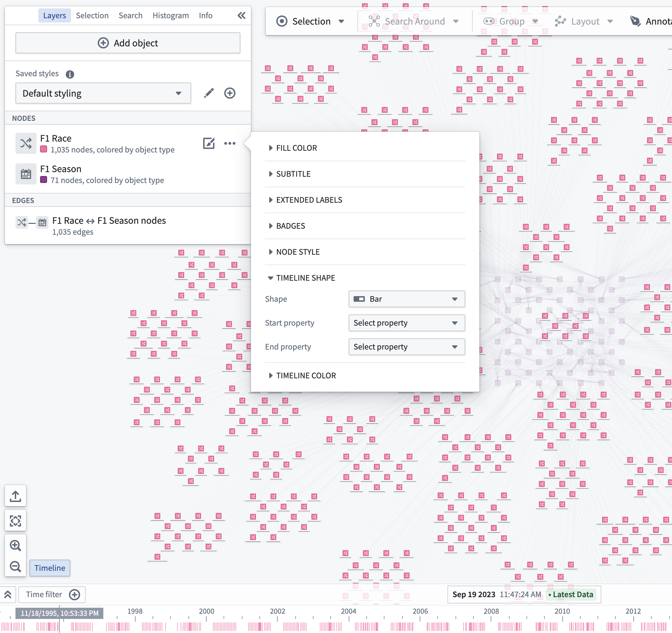Expand the NODE STYLE section
Image resolution: width=672 pixels, height=633 pixels.
295,252
